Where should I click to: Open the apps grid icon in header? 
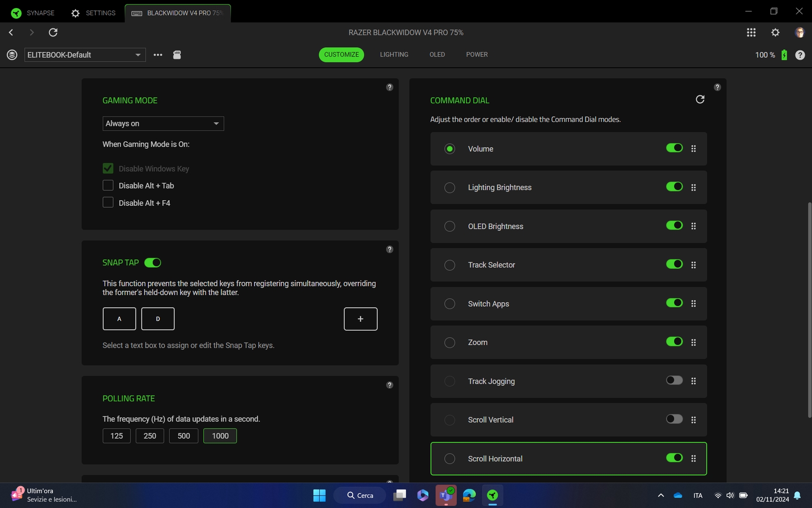pyautogui.click(x=751, y=33)
